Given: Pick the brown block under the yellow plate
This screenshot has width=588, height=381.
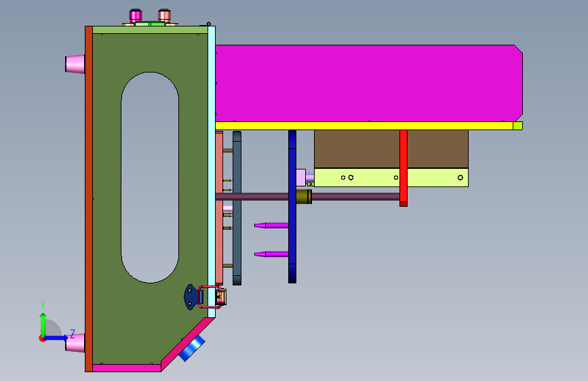Looking at the screenshot, I should tap(357, 149).
